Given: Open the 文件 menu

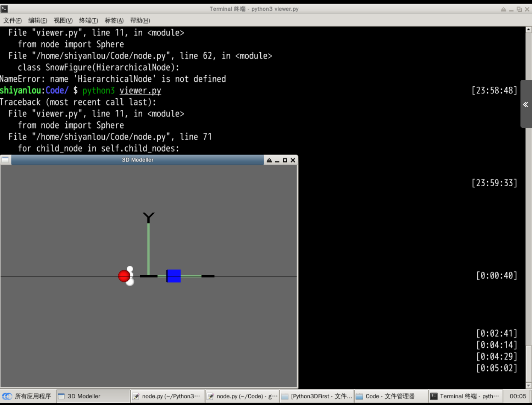Looking at the screenshot, I should [12, 20].
